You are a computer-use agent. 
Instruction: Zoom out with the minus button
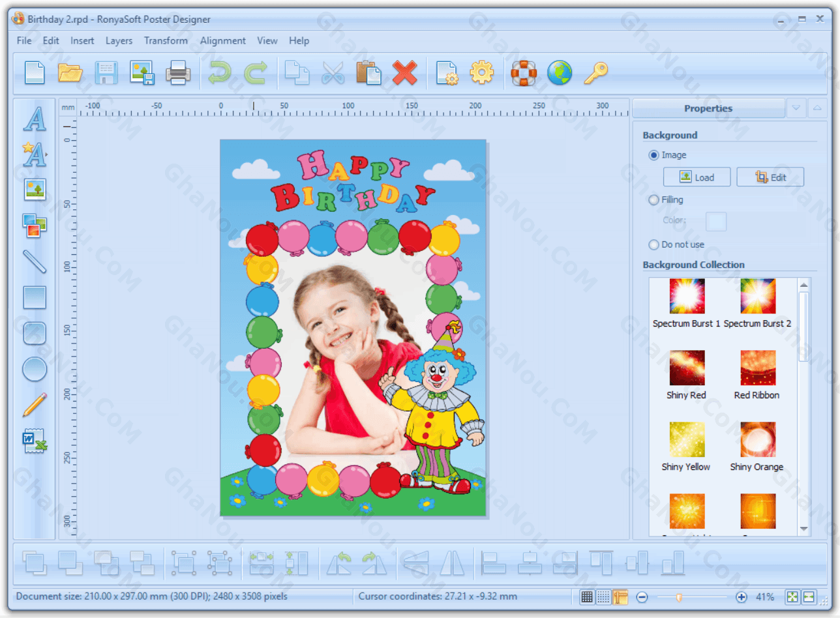pyautogui.click(x=642, y=597)
